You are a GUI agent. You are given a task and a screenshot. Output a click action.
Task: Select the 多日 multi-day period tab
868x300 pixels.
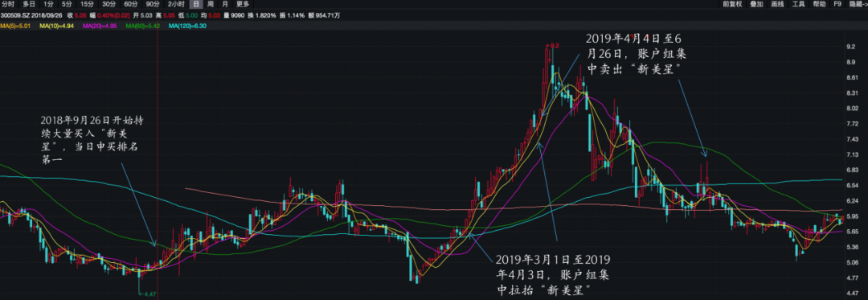[29, 4]
